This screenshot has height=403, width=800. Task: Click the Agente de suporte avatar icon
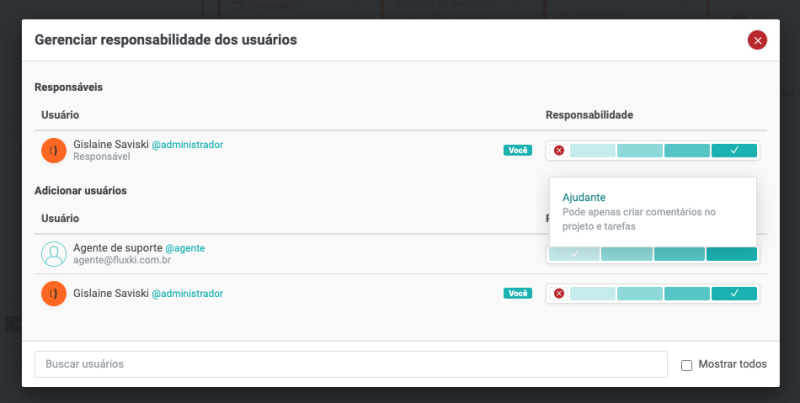coord(53,254)
